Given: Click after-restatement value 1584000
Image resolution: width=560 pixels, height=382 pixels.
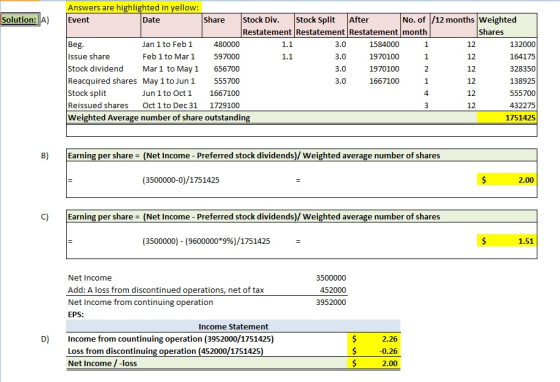Looking at the screenshot, I should pos(384,45).
